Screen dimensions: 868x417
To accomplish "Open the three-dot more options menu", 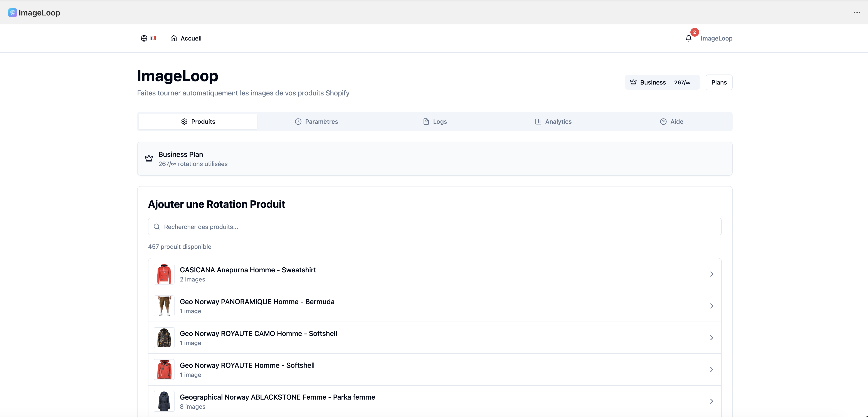I will click(857, 13).
